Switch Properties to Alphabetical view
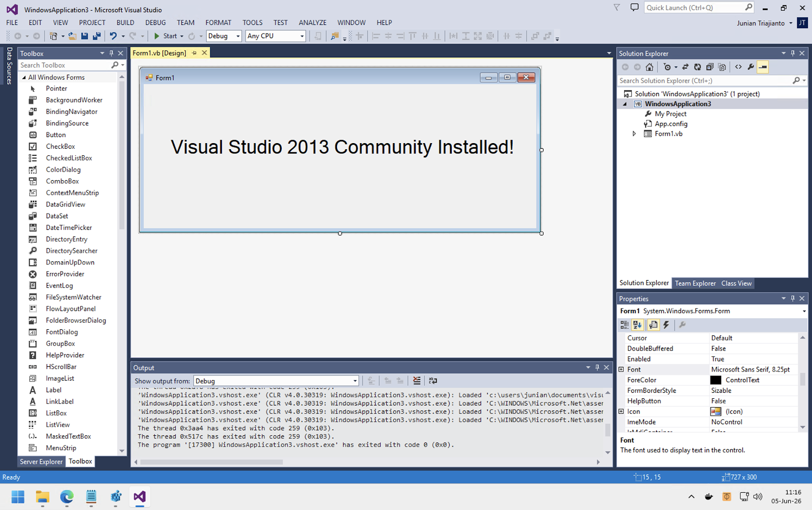This screenshot has height=510, width=812. pyautogui.click(x=637, y=325)
